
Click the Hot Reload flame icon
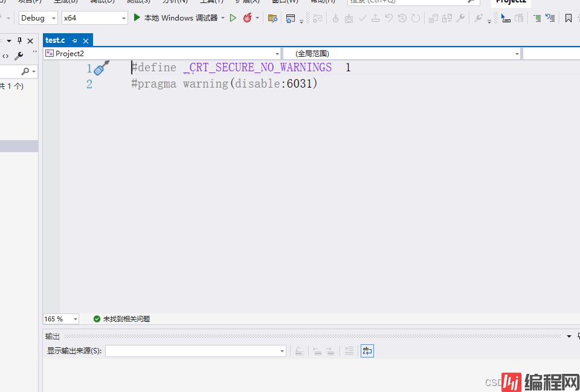(247, 18)
